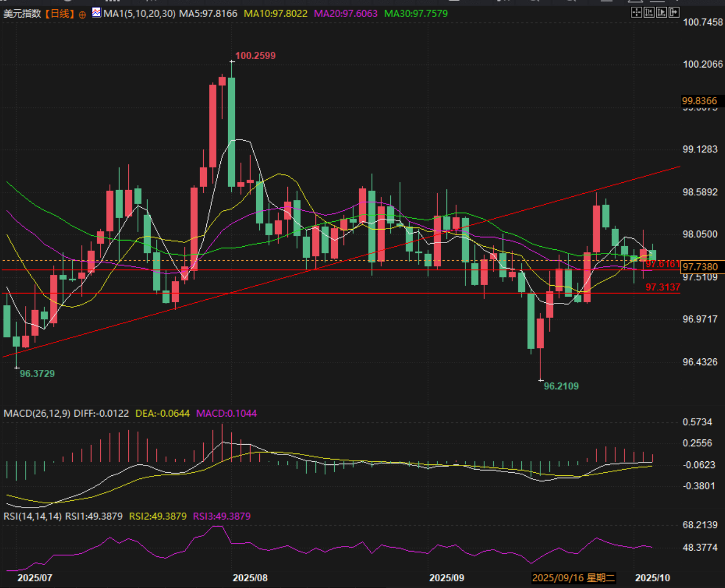
Task: Click the 美元指数 symbol title
Action: pos(22,14)
